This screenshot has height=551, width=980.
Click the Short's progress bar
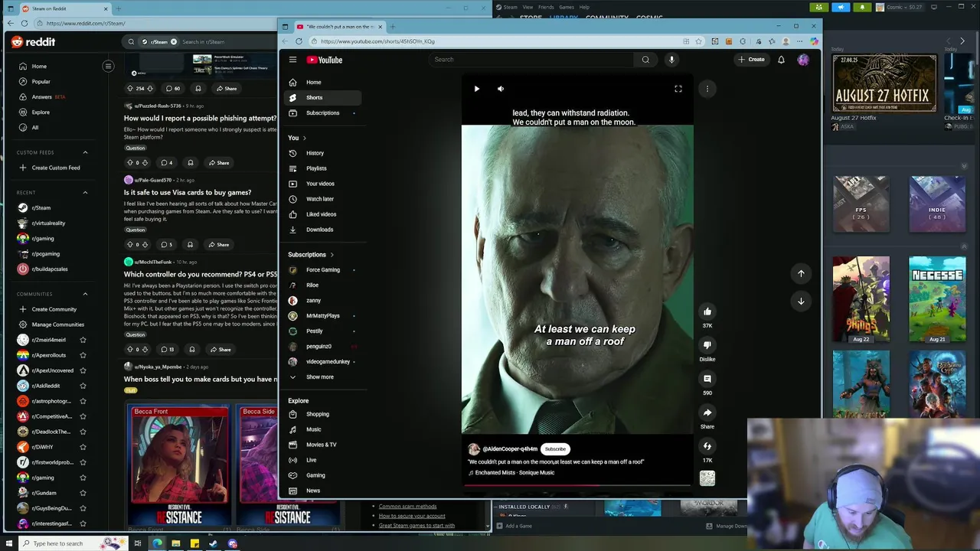(577, 485)
